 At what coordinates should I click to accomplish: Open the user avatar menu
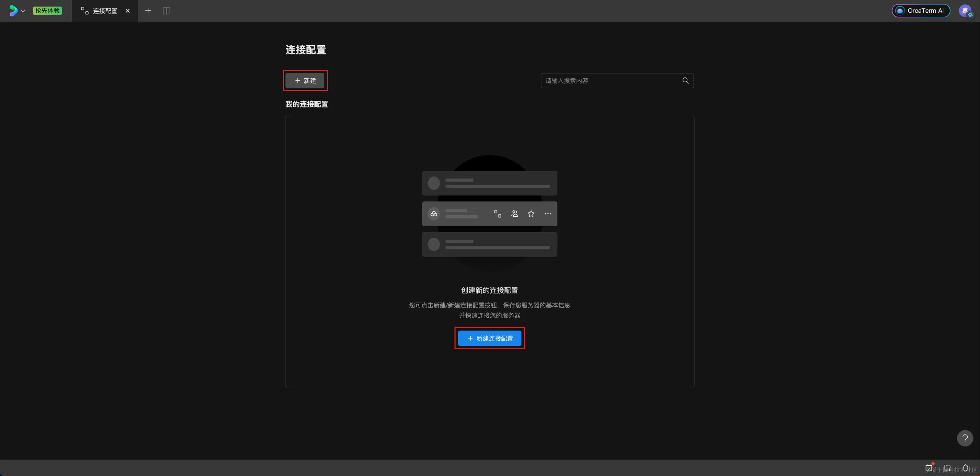click(965, 11)
